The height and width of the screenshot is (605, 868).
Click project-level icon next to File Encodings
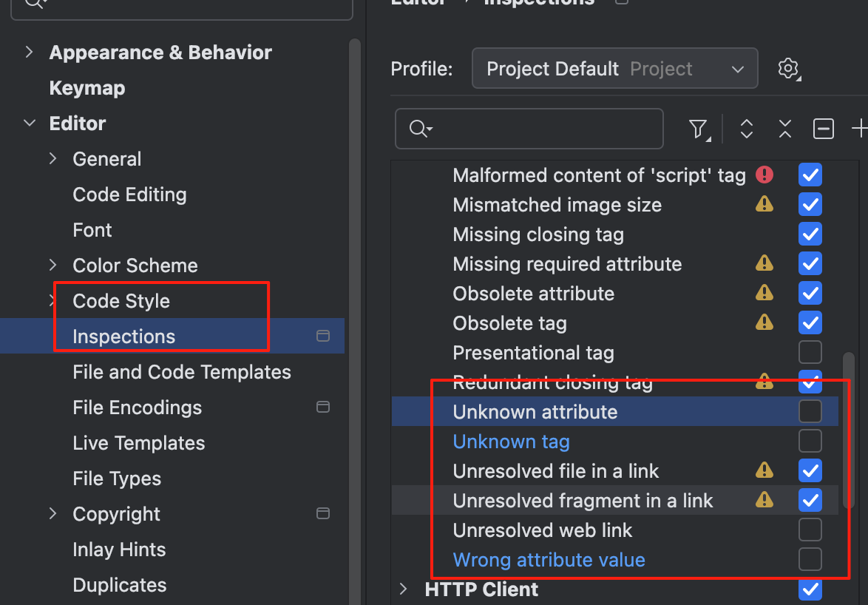(x=322, y=408)
